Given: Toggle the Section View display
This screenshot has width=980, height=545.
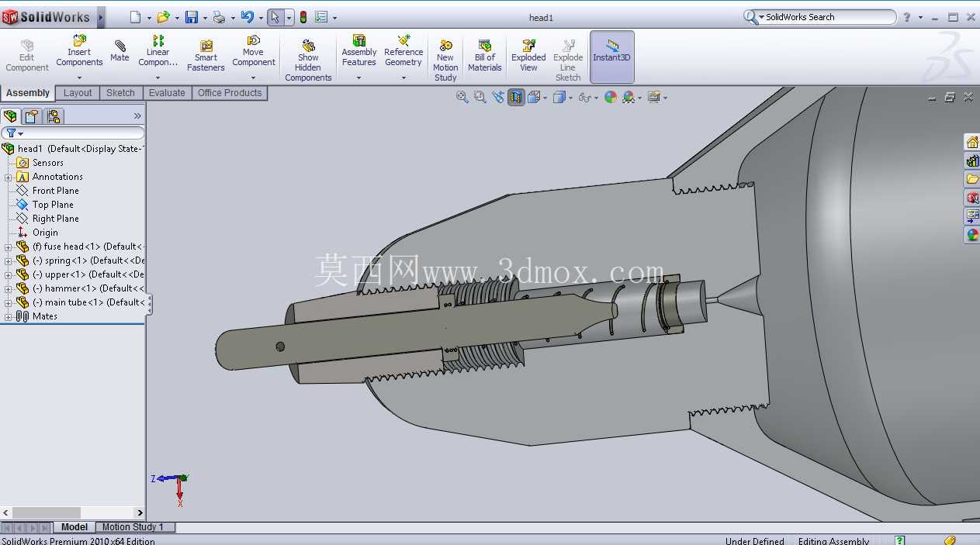Looking at the screenshot, I should tap(516, 97).
